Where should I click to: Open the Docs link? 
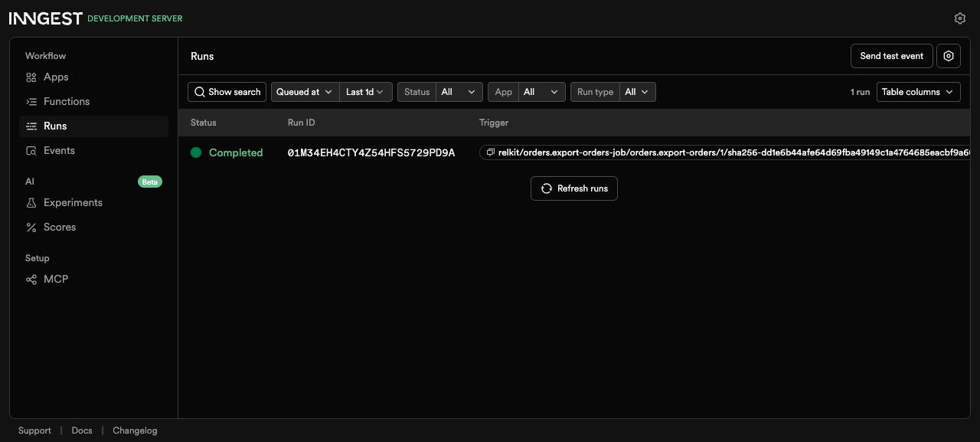82,431
